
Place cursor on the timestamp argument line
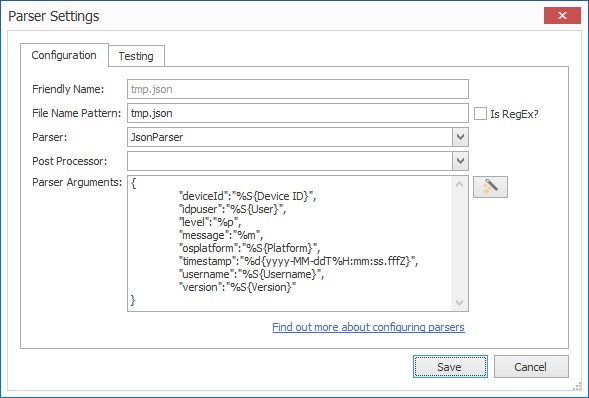[x=298, y=261]
